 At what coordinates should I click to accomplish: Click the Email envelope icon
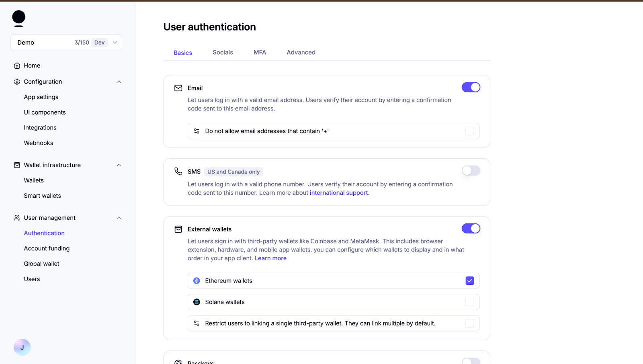click(178, 88)
